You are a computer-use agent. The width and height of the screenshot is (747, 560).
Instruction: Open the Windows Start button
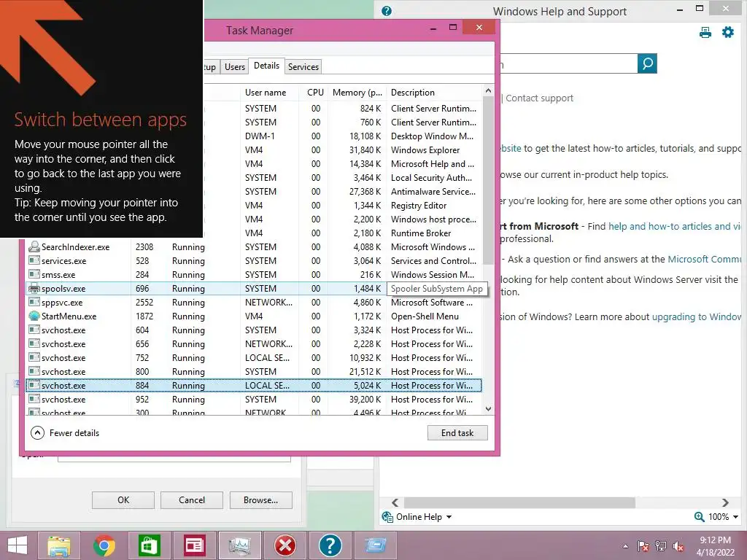click(x=18, y=545)
